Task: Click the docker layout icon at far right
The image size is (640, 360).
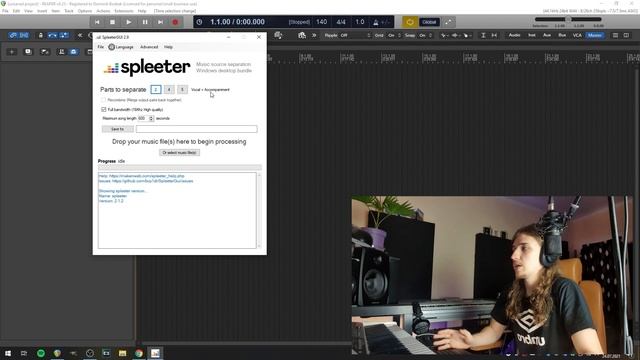Action: point(626,36)
